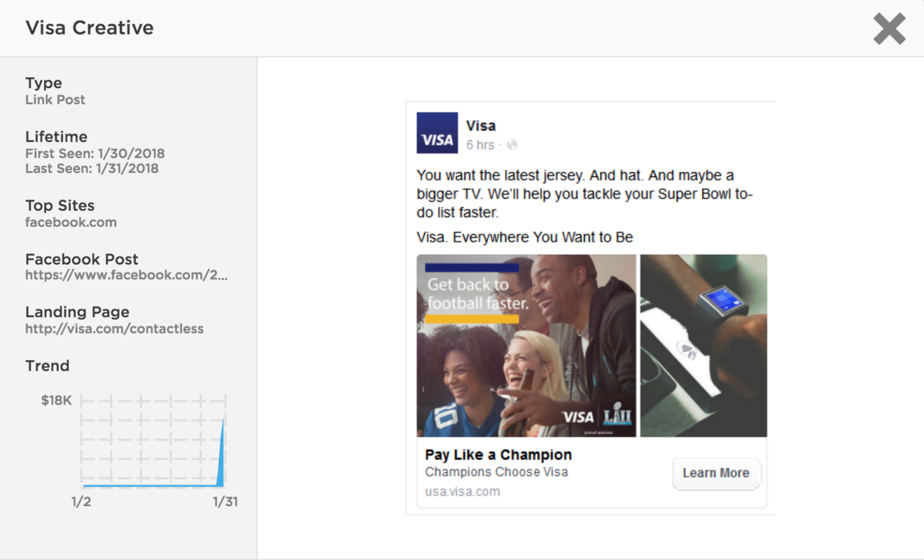Close the Visa Creative dialog
Viewport: 924px width, 560px height.
pos(889,29)
